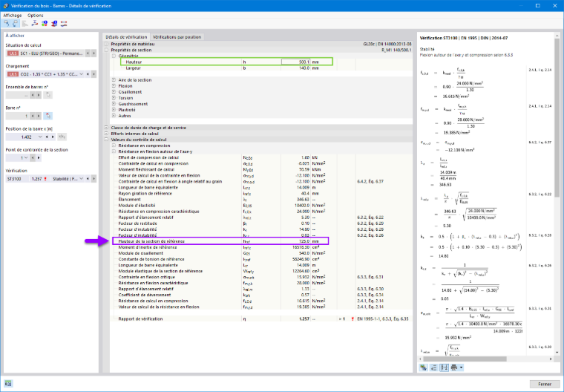Image resolution: width=564 pixels, height=392 pixels.
Task: Click the toolbar icon with green and red spheres
Action: click(45, 24)
